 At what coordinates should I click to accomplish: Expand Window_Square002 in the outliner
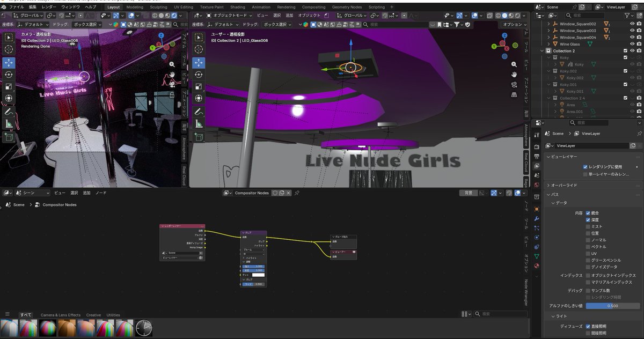tap(548, 24)
